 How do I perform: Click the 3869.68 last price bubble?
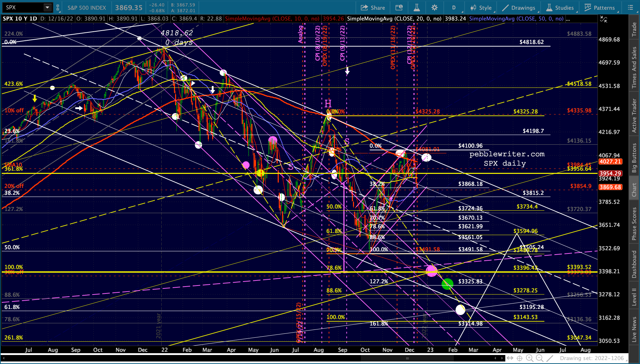[610, 187]
